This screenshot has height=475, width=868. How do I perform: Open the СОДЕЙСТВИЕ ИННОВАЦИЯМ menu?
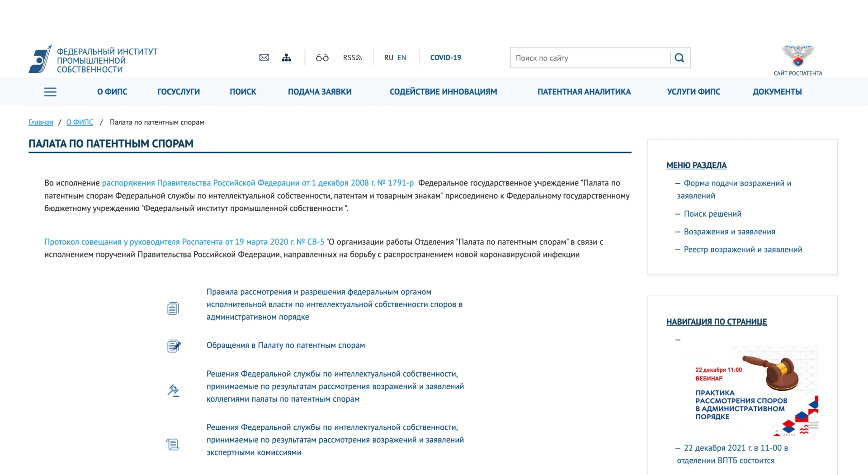click(x=443, y=92)
